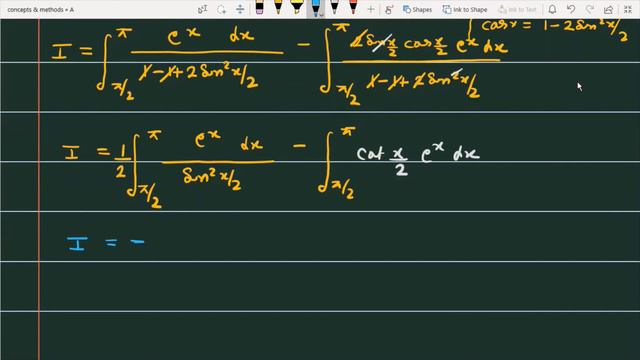The width and height of the screenshot is (640, 360).
Task: Open the Shapes menu
Action: click(x=417, y=9)
